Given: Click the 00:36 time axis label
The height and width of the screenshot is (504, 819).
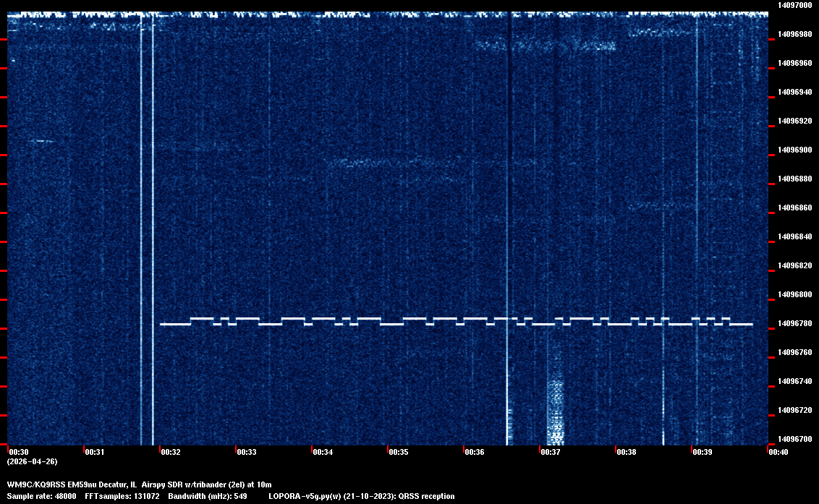Looking at the screenshot, I should pyautogui.click(x=475, y=452).
